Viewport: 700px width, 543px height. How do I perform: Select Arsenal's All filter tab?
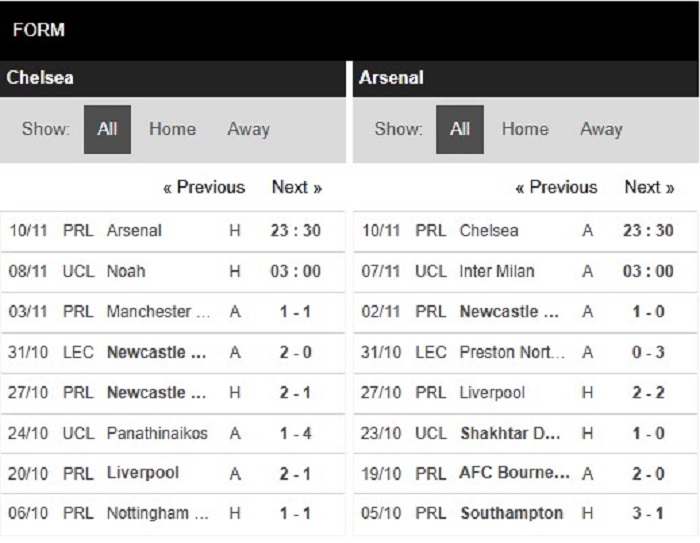point(460,129)
